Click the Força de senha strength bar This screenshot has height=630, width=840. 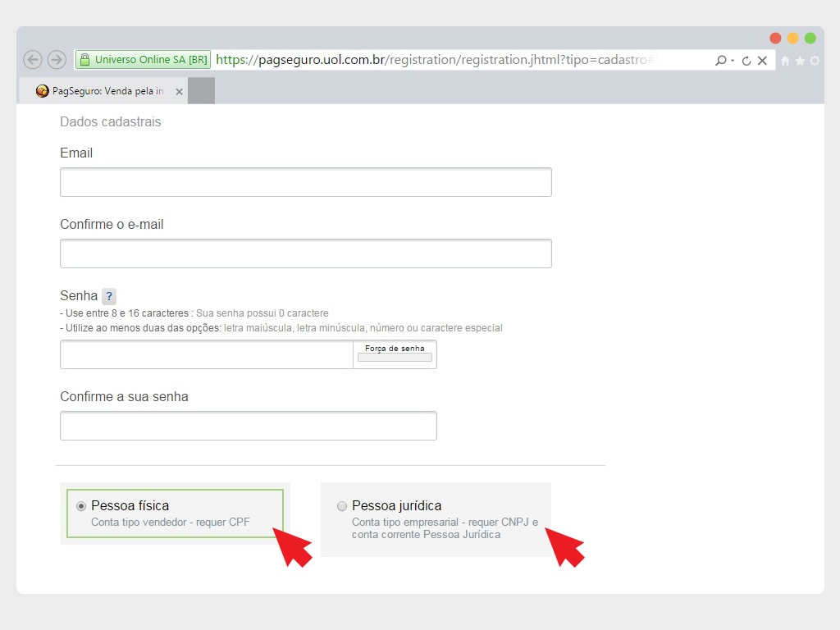395,358
